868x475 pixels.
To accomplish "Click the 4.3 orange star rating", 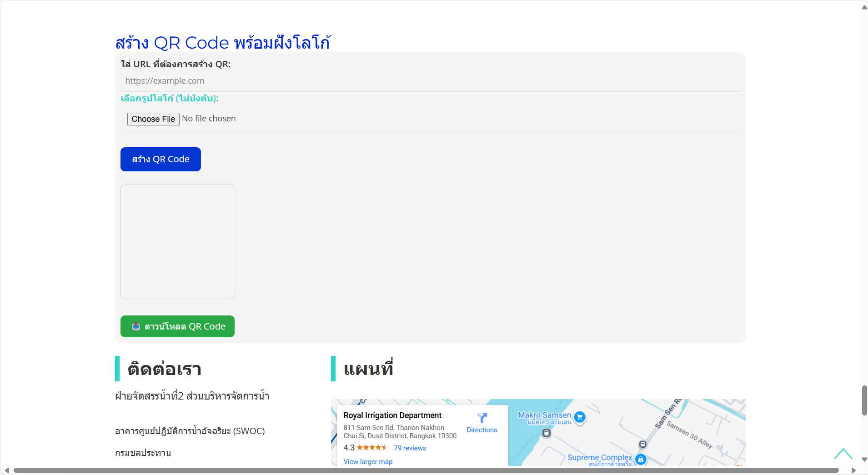I will click(x=371, y=448).
